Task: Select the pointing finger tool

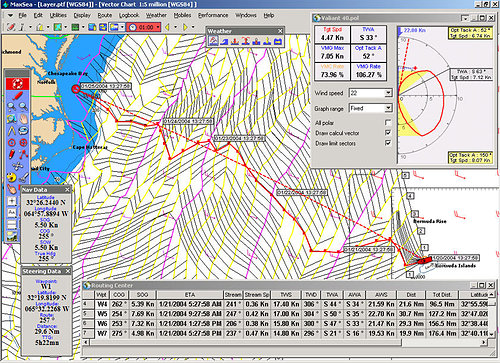Action: pos(11,189)
